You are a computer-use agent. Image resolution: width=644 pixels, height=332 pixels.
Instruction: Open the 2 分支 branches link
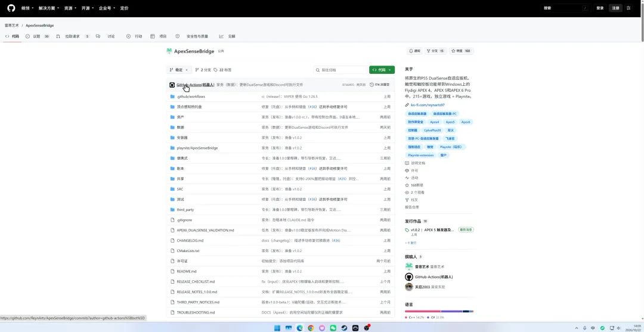(x=203, y=70)
